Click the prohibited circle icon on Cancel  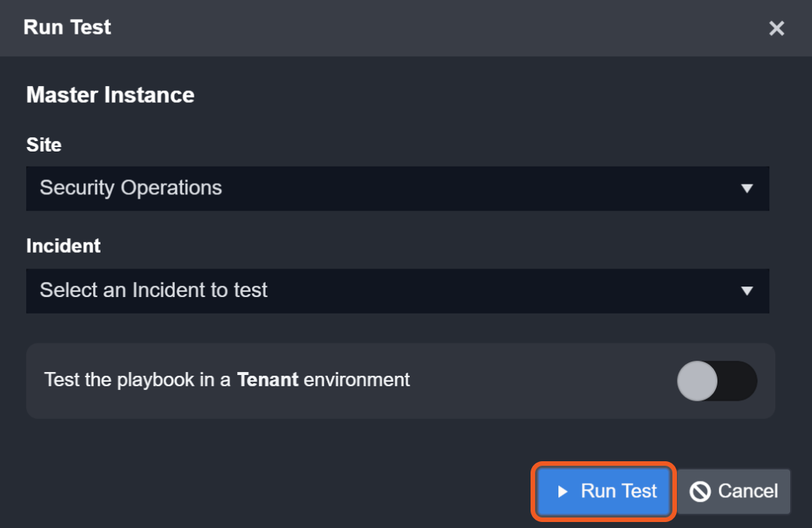700,492
